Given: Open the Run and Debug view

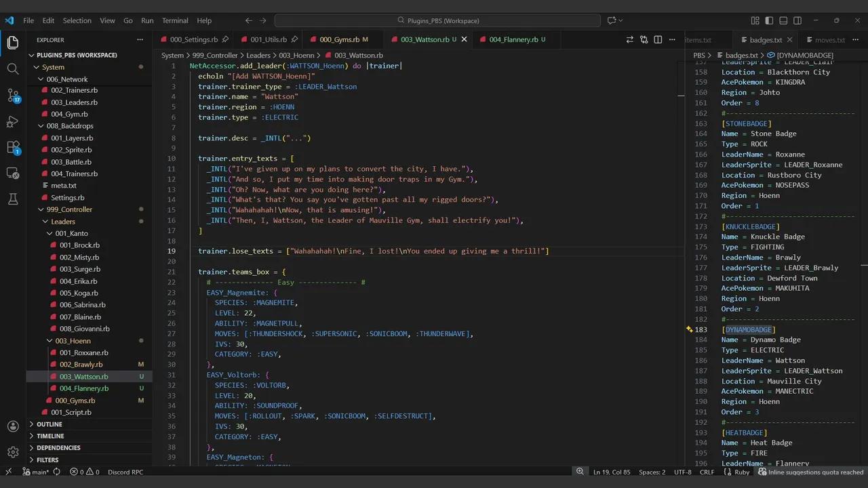Looking at the screenshot, I should (13, 121).
